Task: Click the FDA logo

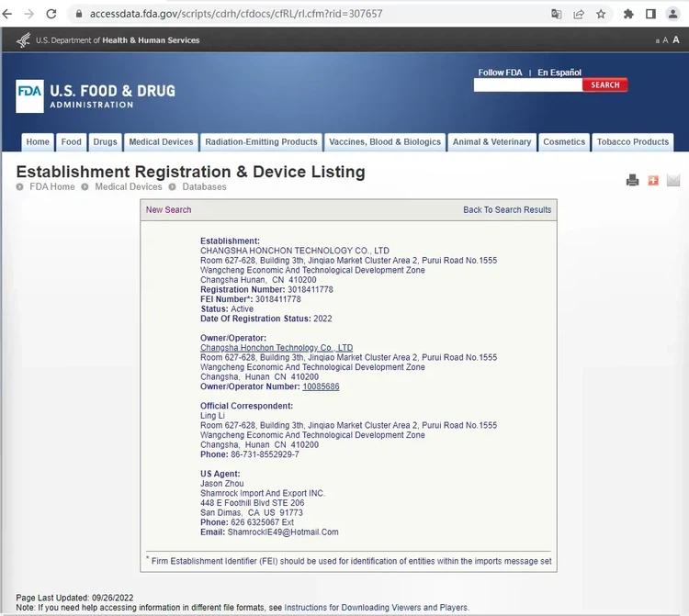Action: [x=29, y=95]
